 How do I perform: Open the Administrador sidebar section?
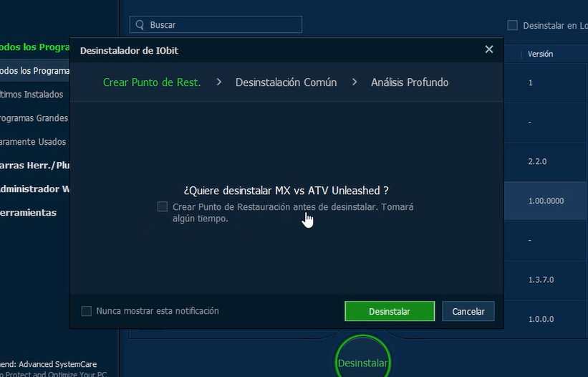point(34,188)
